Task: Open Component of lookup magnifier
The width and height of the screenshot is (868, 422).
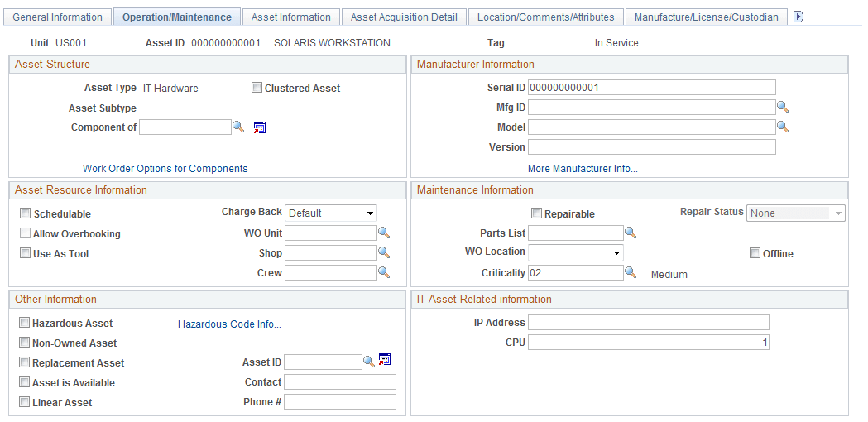Action: 238,127
